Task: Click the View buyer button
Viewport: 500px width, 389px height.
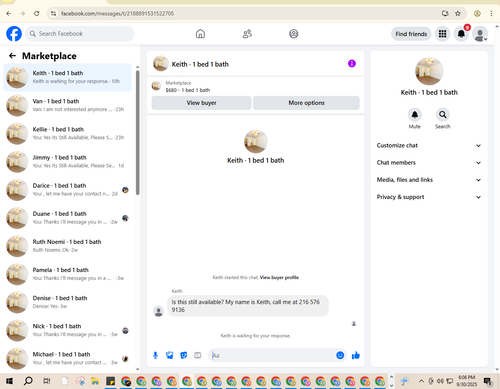Action: click(x=201, y=103)
